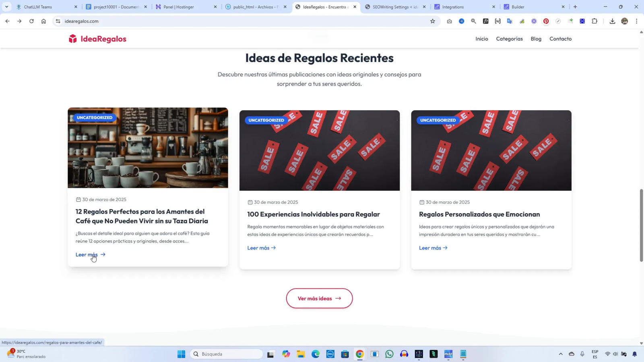Launch Microsoft Edge from the taskbar
The width and height of the screenshot is (644, 362).
[316, 354]
